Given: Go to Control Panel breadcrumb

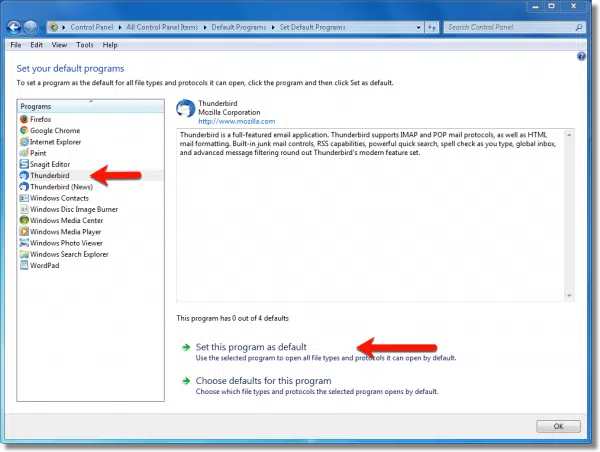Looking at the screenshot, I should coord(92,27).
